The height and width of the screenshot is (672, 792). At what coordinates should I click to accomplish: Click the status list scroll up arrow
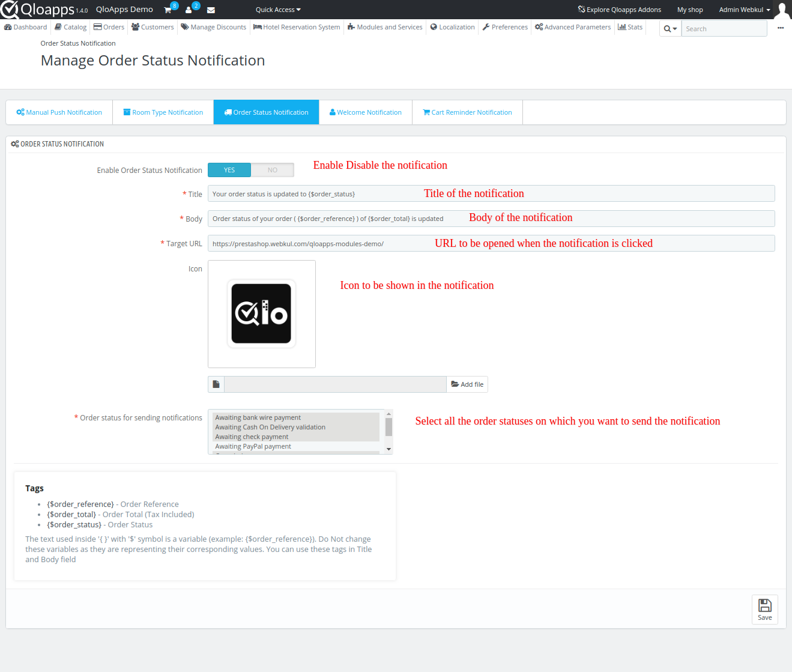389,413
